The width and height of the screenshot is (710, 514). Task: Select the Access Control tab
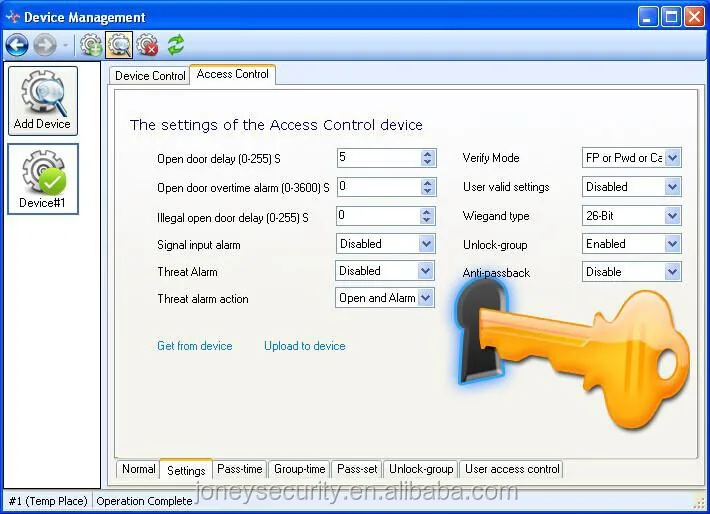coord(233,74)
